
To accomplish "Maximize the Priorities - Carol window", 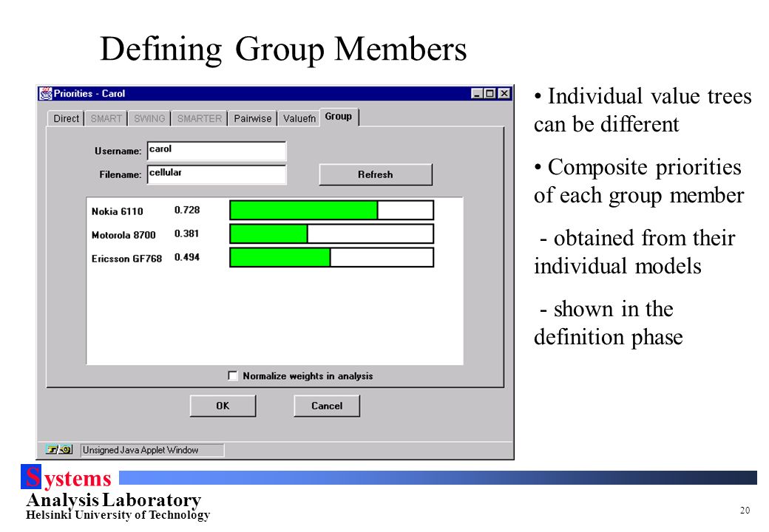I will click(489, 94).
